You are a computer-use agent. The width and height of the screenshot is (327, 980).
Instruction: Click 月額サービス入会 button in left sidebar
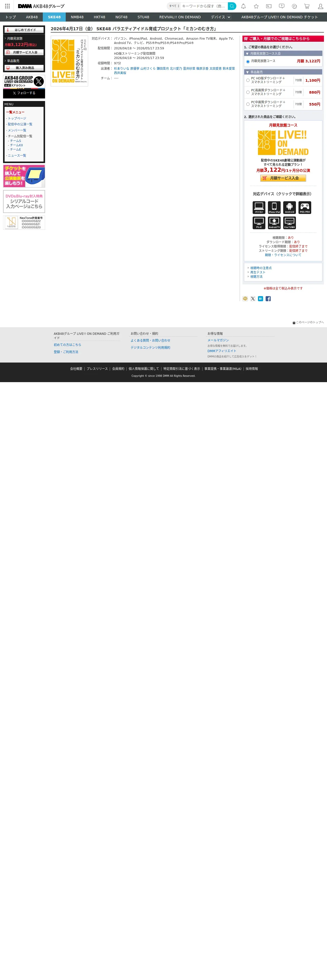click(24, 52)
